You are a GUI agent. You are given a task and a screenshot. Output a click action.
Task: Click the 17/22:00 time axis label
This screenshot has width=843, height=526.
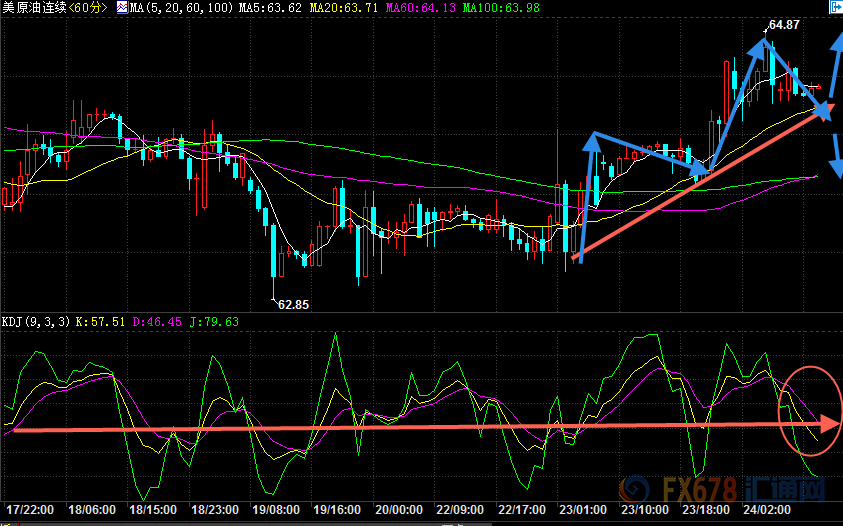[x=30, y=509]
